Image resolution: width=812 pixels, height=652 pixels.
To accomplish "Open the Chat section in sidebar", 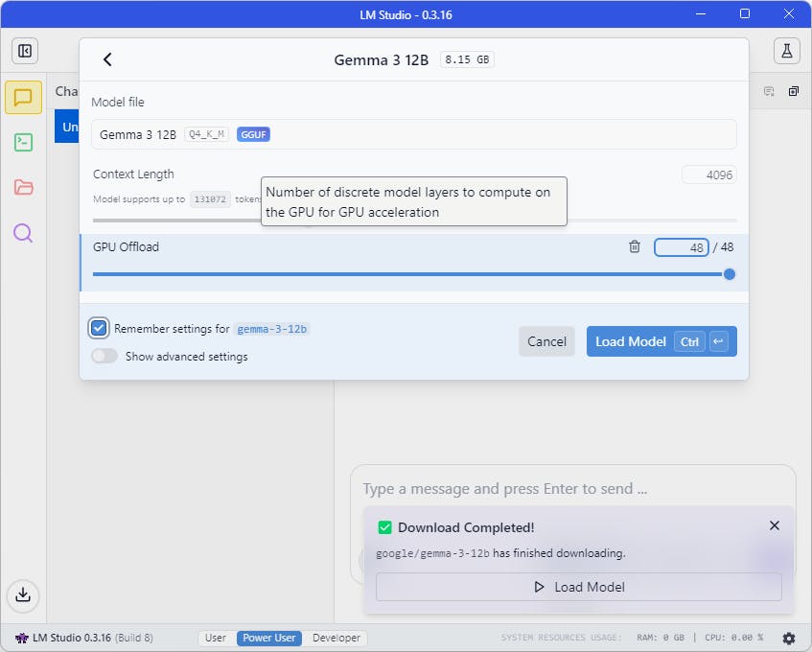I will pyautogui.click(x=23, y=98).
